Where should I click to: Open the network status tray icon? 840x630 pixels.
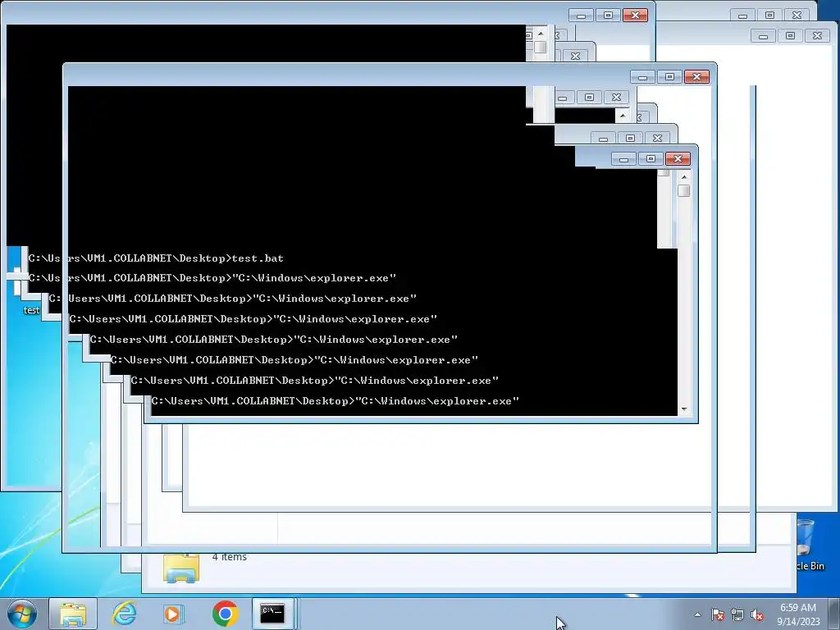click(x=737, y=614)
